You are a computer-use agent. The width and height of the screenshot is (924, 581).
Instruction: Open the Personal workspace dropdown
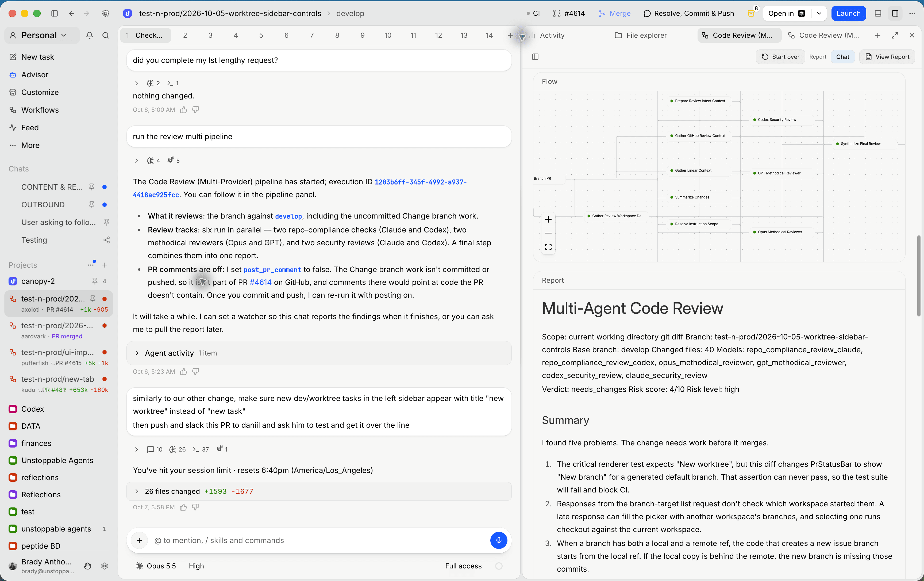point(43,35)
